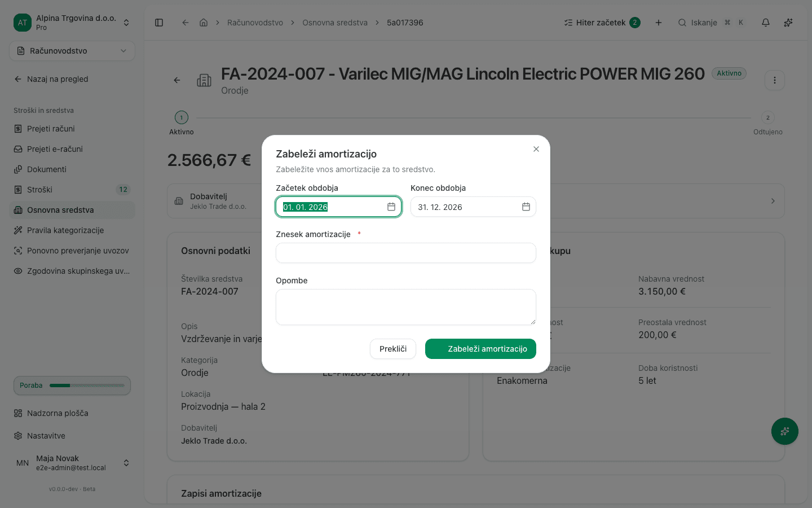Screen dimensions: 812x508
Task: Go back using the breadcrumb arrow
Action: pyautogui.click(x=185, y=23)
